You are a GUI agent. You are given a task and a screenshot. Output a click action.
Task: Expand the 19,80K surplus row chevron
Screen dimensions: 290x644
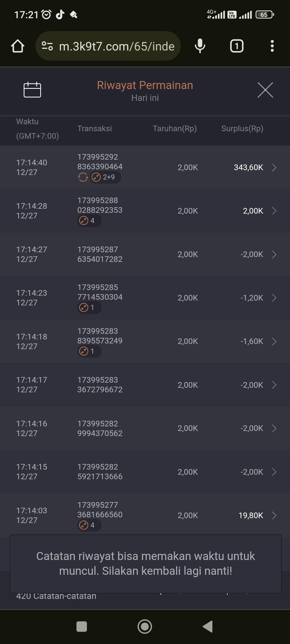pos(274,515)
